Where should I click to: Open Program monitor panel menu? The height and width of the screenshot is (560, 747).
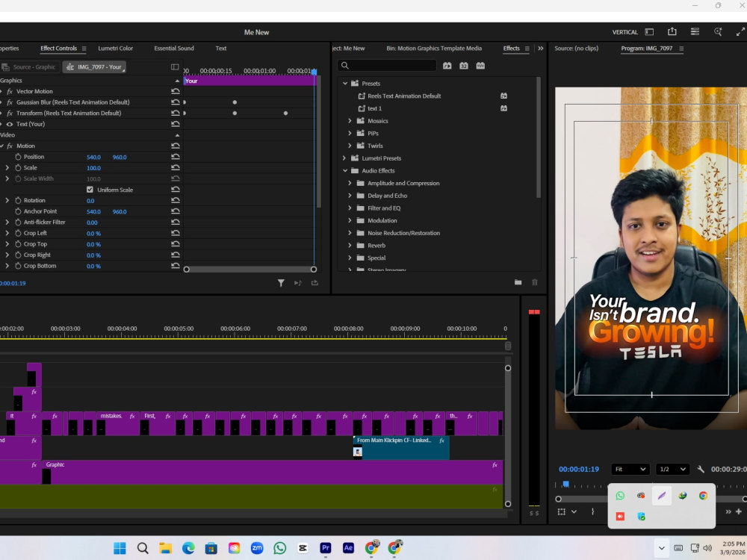[681, 48]
